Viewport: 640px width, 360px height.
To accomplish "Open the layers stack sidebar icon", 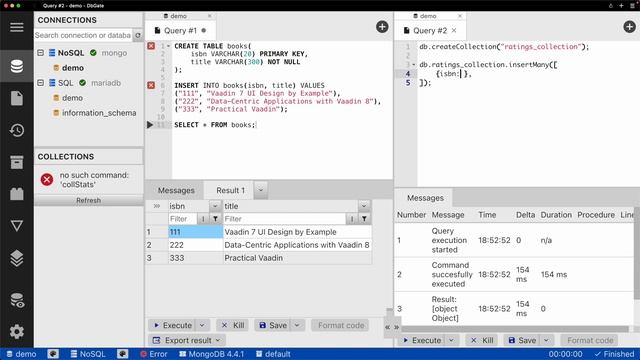I will pyautogui.click(x=17, y=258).
